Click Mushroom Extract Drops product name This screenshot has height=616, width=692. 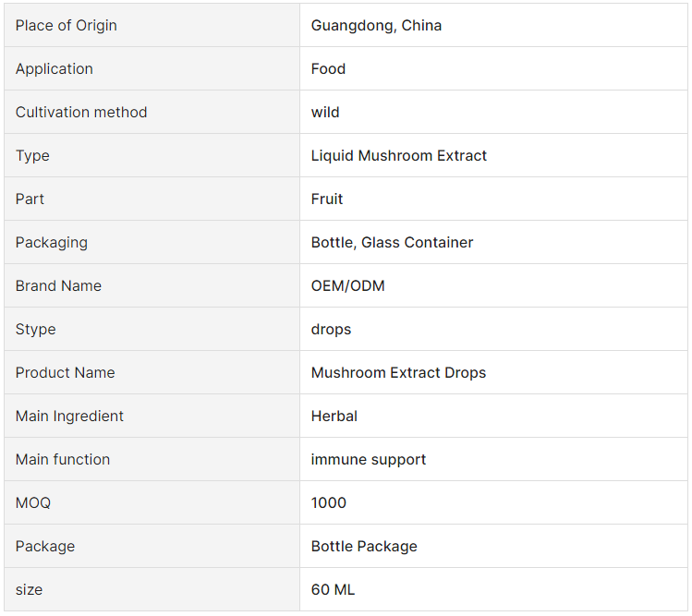(398, 372)
